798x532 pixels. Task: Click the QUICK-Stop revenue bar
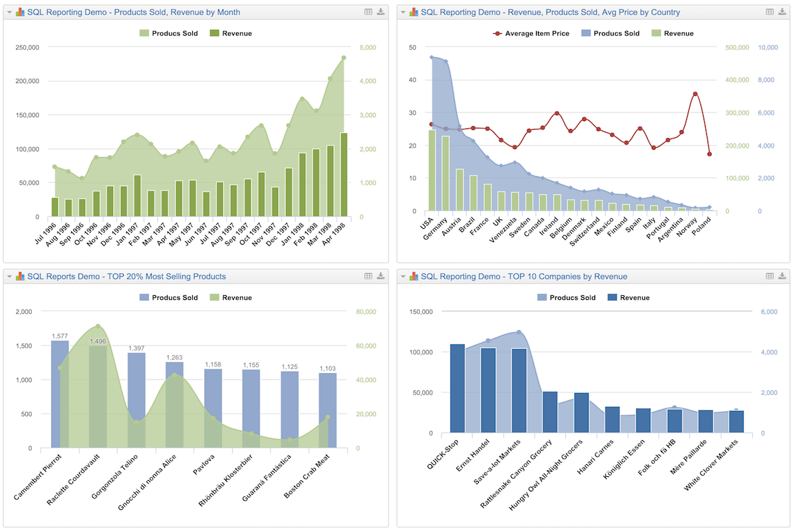(x=458, y=388)
